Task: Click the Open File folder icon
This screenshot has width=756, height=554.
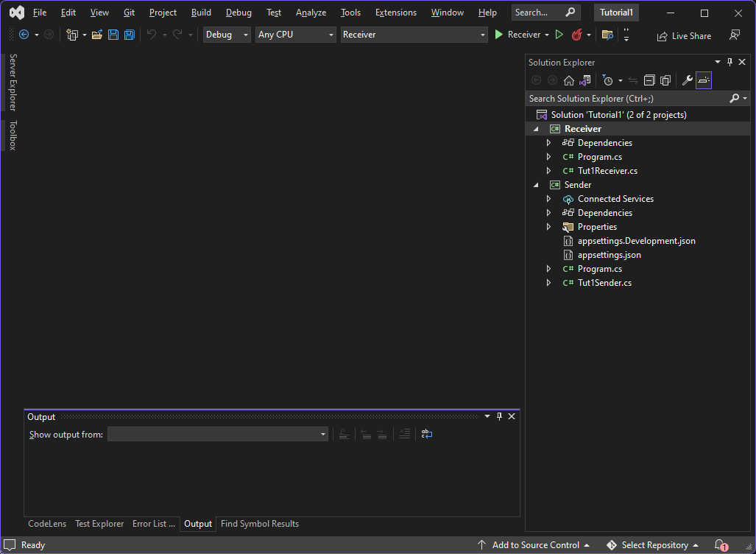Action: tap(97, 35)
